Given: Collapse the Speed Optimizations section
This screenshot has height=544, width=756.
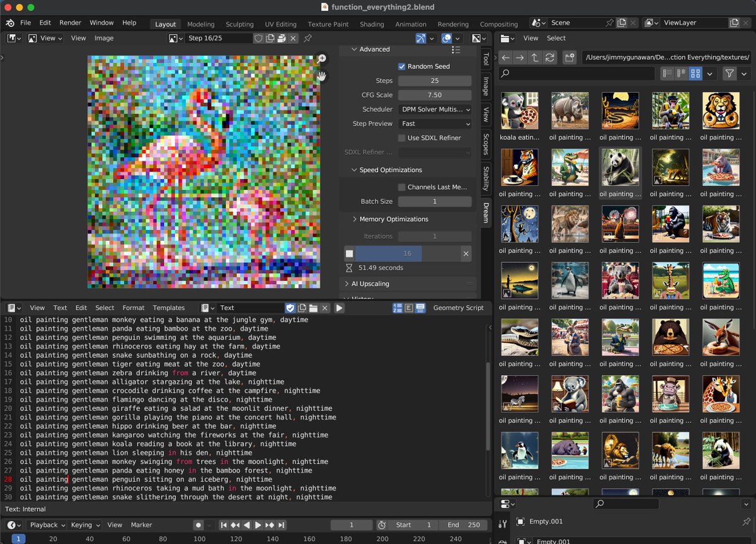Looking at the screenshot, I should [x=354, y=170].
